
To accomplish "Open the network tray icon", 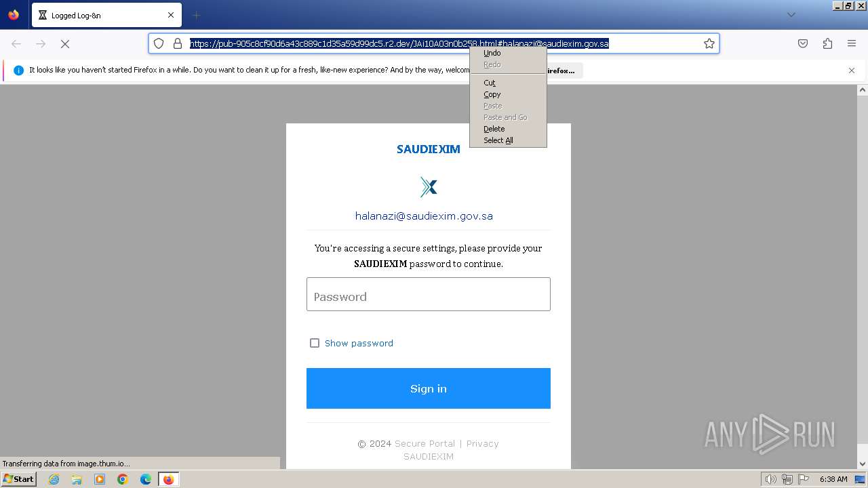I will pyautogui.click(x=787, y=479).
